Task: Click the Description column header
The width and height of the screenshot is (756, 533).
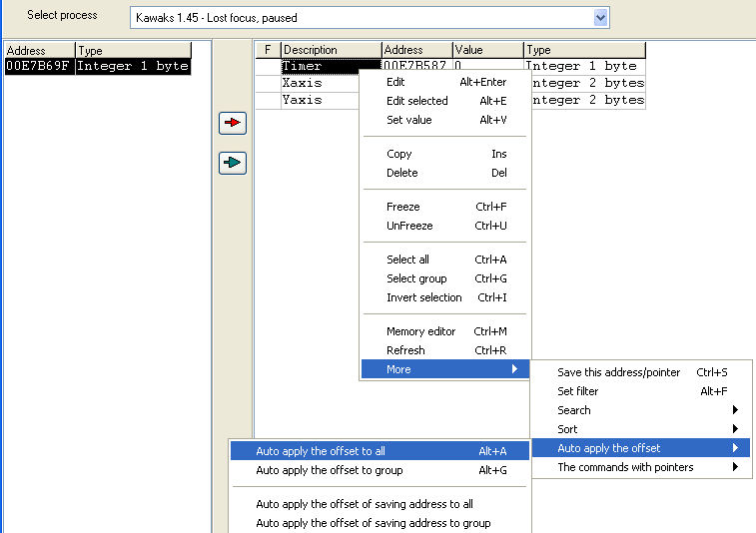Action: pos(332,50)
